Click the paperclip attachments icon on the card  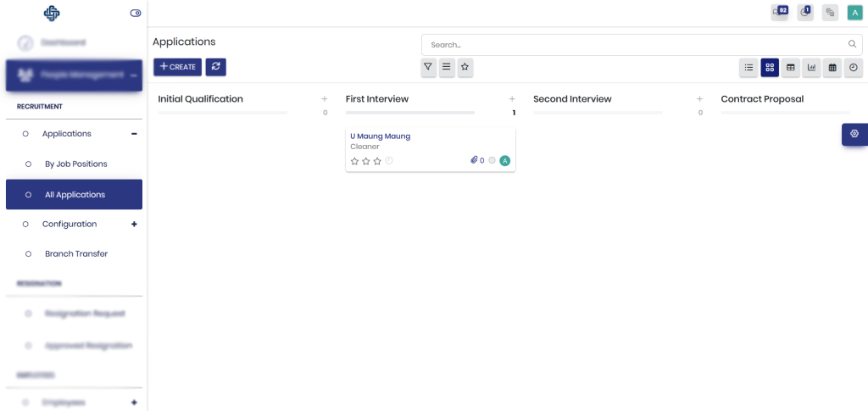(x=474, y=160)
